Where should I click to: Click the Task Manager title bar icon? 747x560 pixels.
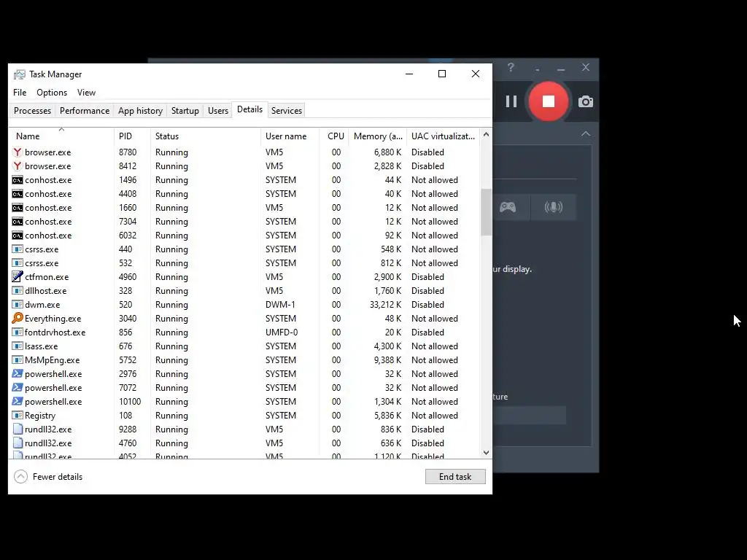pos(20,74)
